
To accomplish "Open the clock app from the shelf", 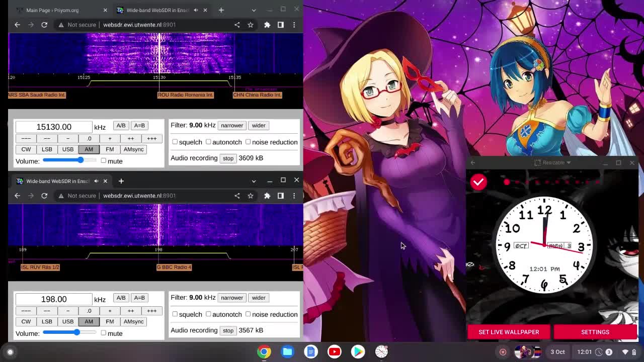I will [x=381, y=352].
